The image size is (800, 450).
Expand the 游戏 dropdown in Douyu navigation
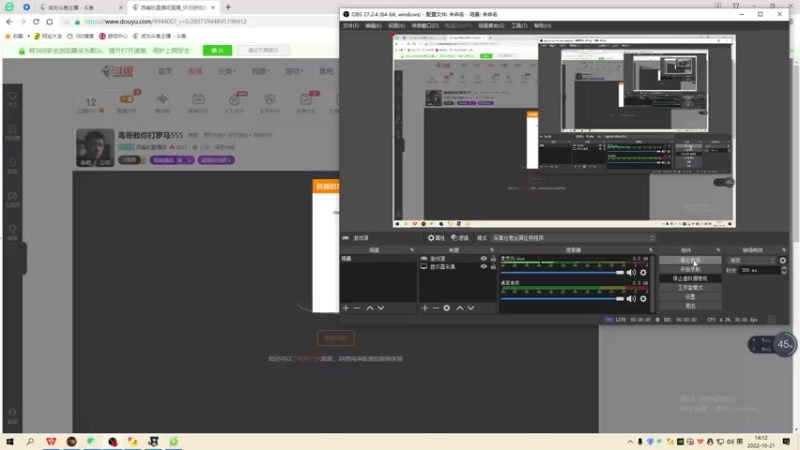click(x=294, y=71)
